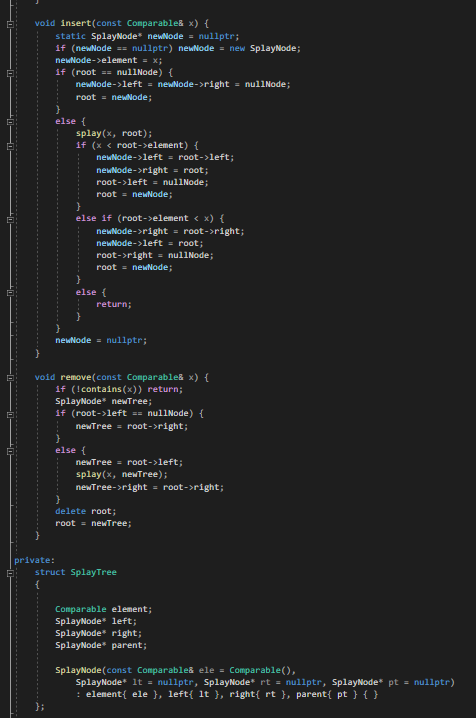The width and height of the screenshot is (476, 718).
Task: Click the 'splay(x, newTree);' call
Action: 122,474
